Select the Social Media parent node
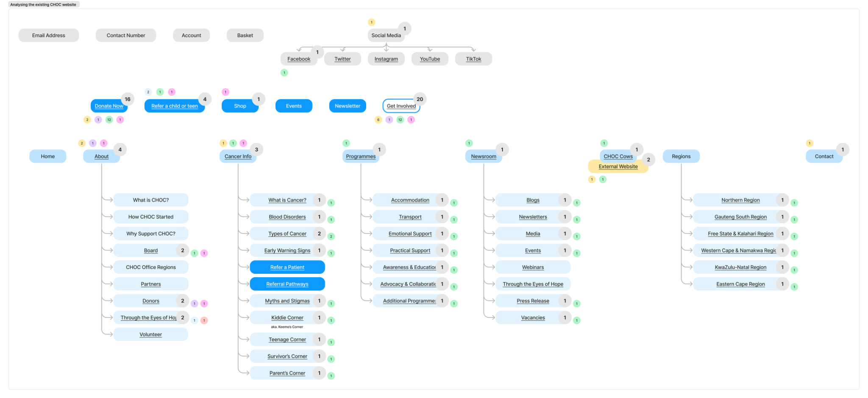This screenshot has width=868, height=398. (x=386, y=35)
